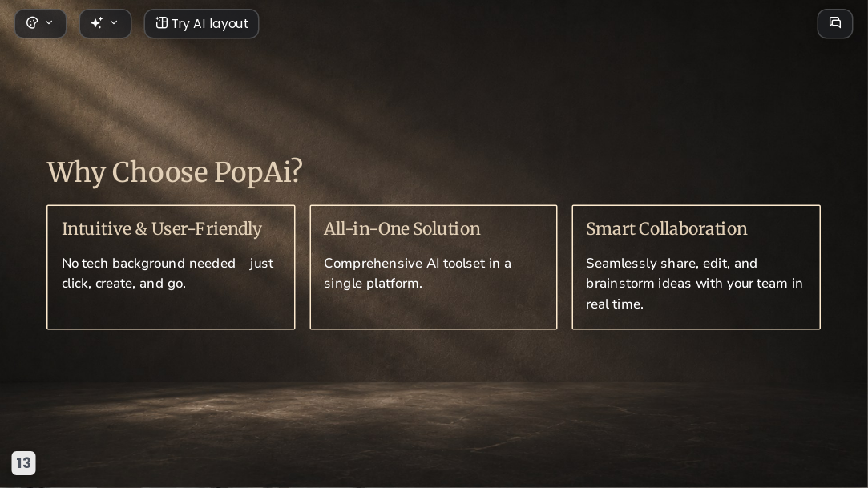The height and width of the screenshot is (488, 868).
Task: Click the 'Seamlessly share, edit' paragraph
Action: (x=694, y=284)
